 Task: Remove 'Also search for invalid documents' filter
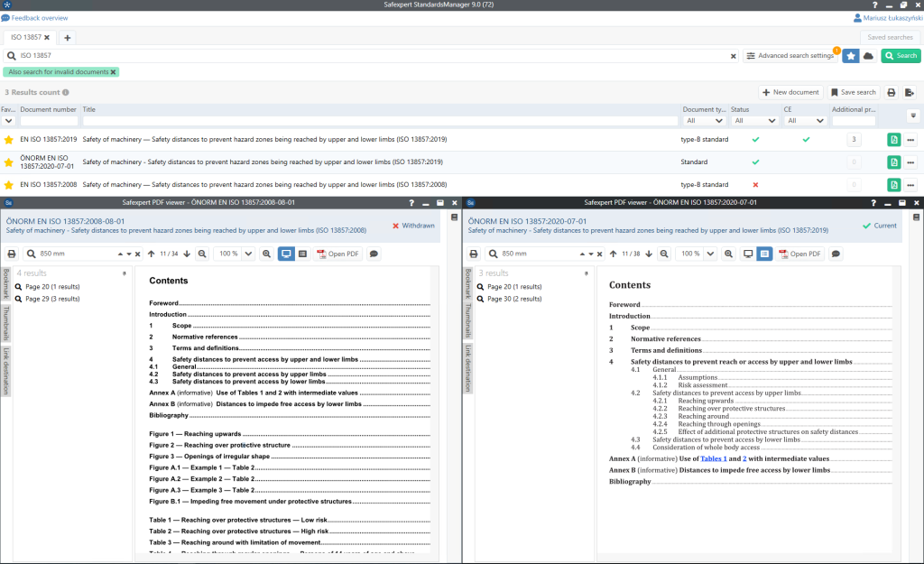pos(113,72)
